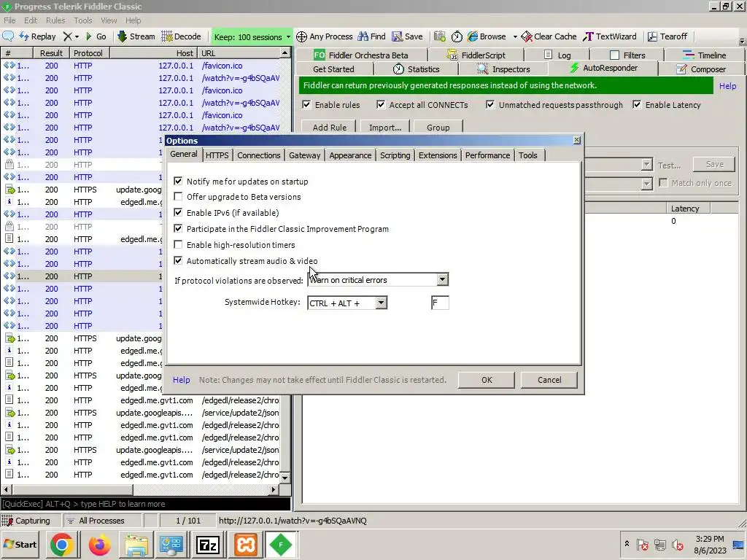Open the Timeline tab

point(704,55)
